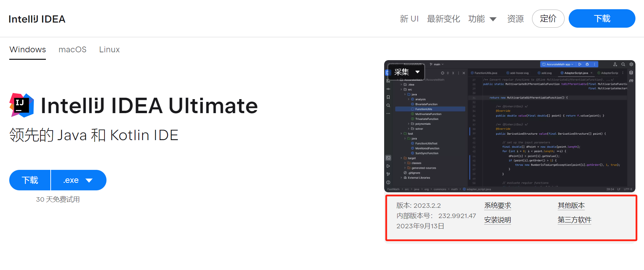Open the 其他版本 link

571,205
